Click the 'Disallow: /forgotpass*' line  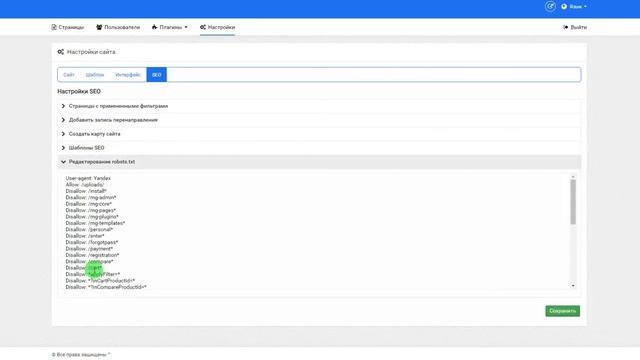(92, 242)
